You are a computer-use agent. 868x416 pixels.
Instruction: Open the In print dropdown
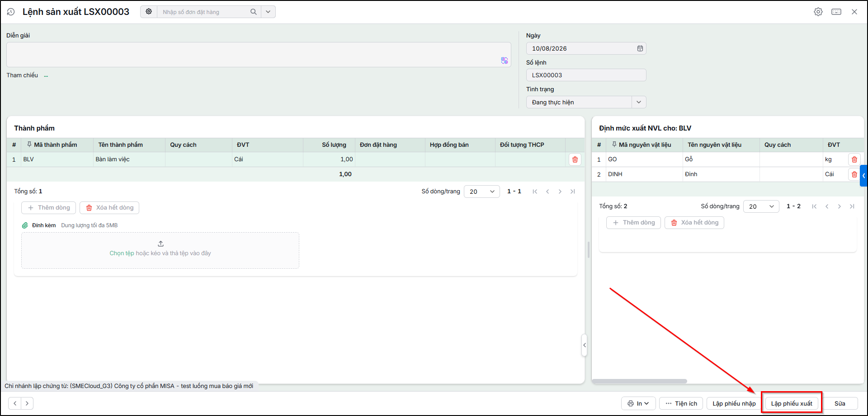638,403
